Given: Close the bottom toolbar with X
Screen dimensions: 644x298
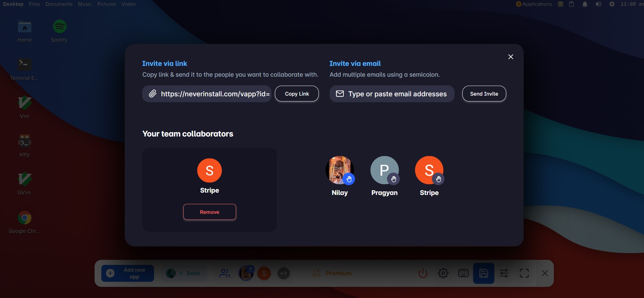Looking at the screenshot, I should pyautogui.click(x=545, y=273).
